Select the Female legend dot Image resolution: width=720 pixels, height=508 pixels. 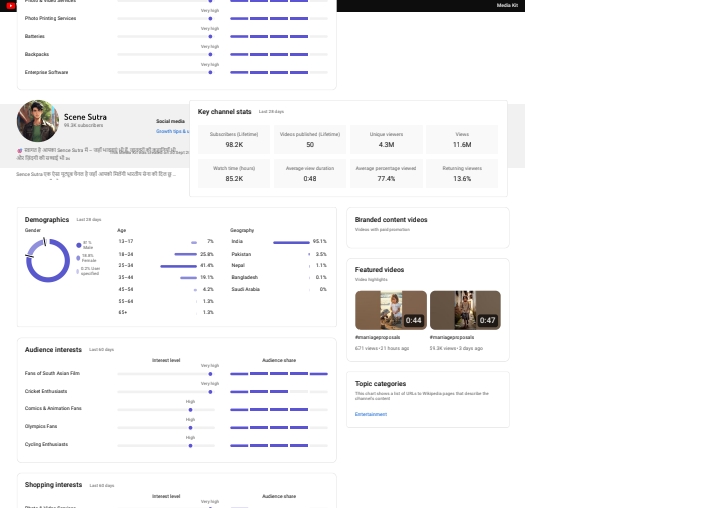[x=79, y=257]
